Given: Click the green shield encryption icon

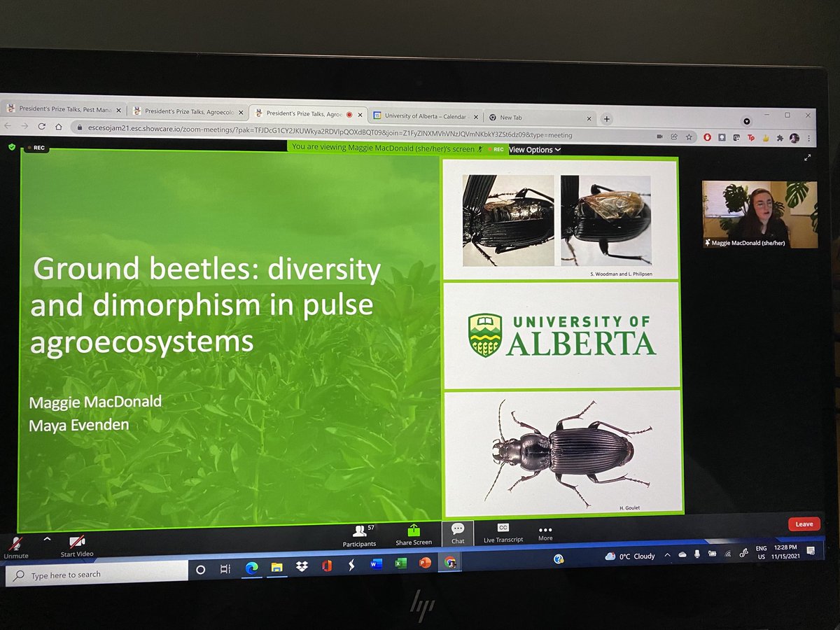Looking at the screenshot, I should pyautogui.click(x=12, y=146).
